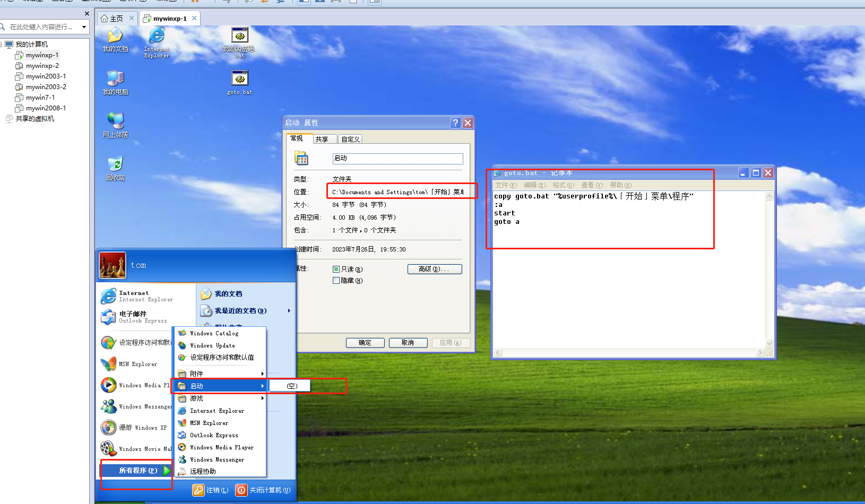
Task: Open 所有程序 all programs list
Action: click(137, 470)
